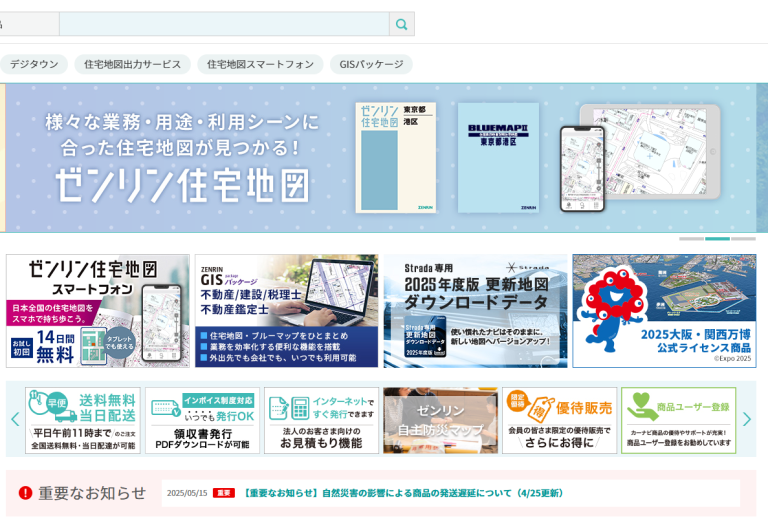768x521 pixels.
Task: Select the GISパッケージ tag
Action: click(371, 64)
